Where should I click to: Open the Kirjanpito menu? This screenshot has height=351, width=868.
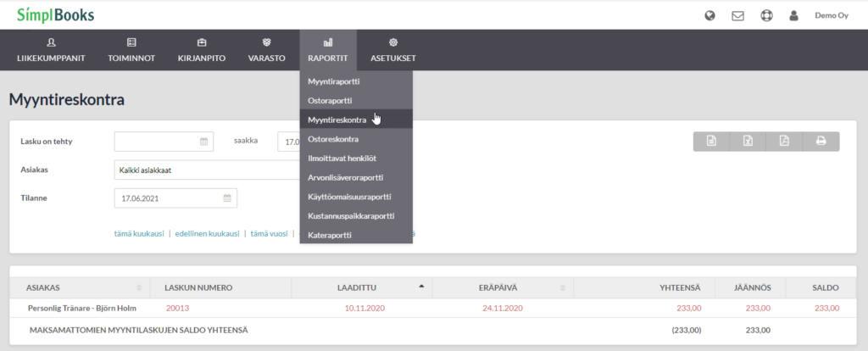(x=202, y=50)
